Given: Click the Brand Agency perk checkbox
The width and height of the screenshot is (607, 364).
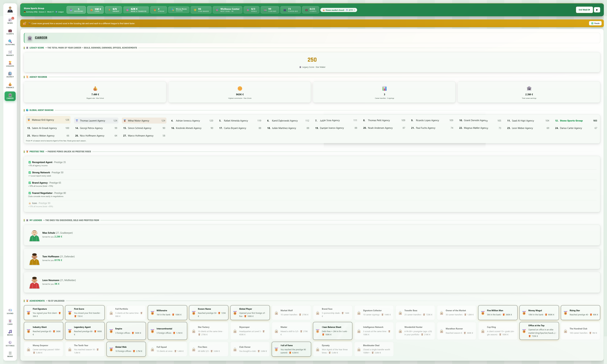Looking at the screenshot, I should coord(30,183).
